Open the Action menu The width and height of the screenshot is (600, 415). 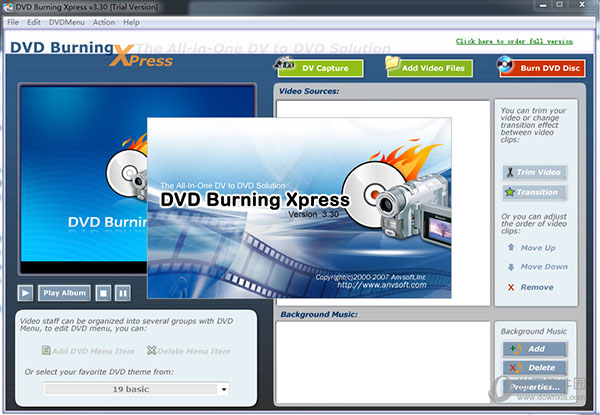[x=104, y=22]
